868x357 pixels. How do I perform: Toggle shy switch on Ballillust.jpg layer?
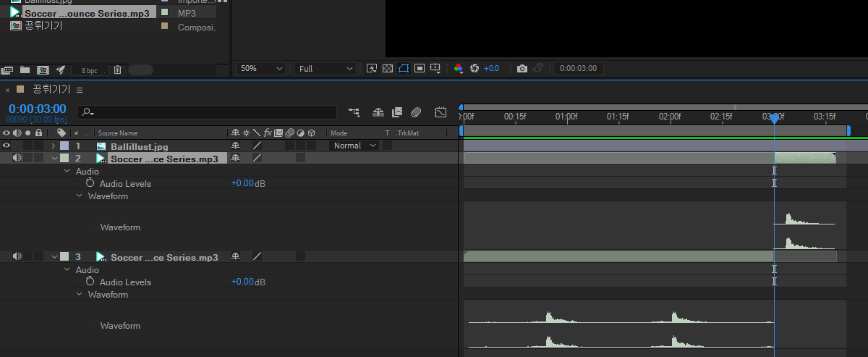(234, 146)
